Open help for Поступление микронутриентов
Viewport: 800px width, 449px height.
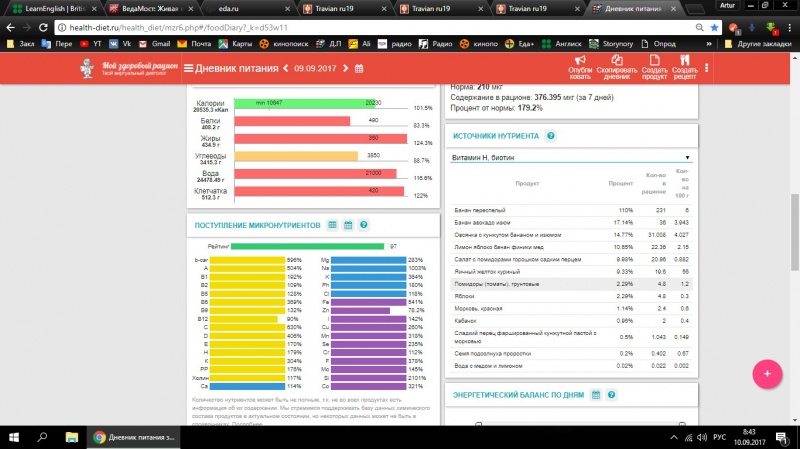click(x=364, y=226)
